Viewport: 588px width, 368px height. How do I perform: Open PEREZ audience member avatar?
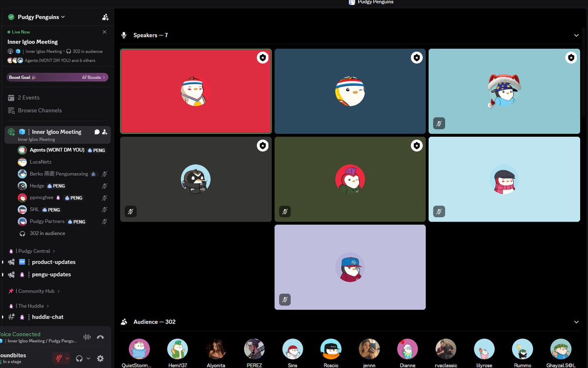[x=254, y=349]
